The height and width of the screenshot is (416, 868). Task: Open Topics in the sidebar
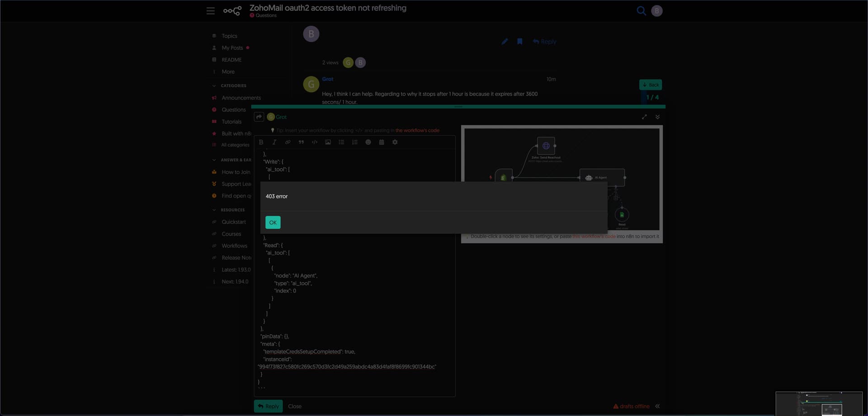coord(229,36)
